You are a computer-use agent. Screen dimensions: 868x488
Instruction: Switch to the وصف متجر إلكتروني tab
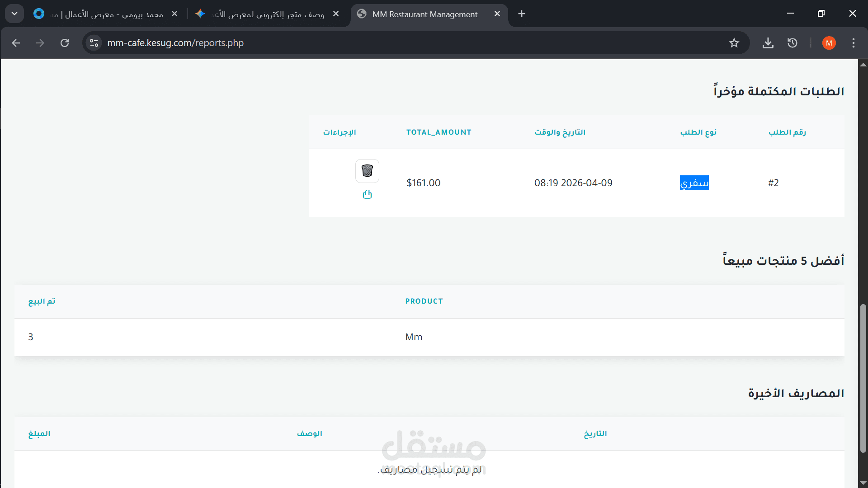[x=267, y=14]
